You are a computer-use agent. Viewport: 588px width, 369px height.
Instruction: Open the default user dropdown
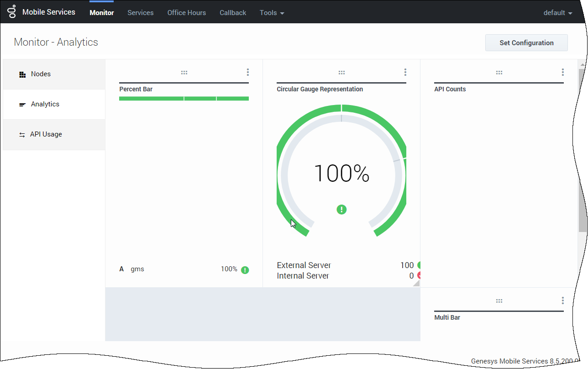point(557,13)
